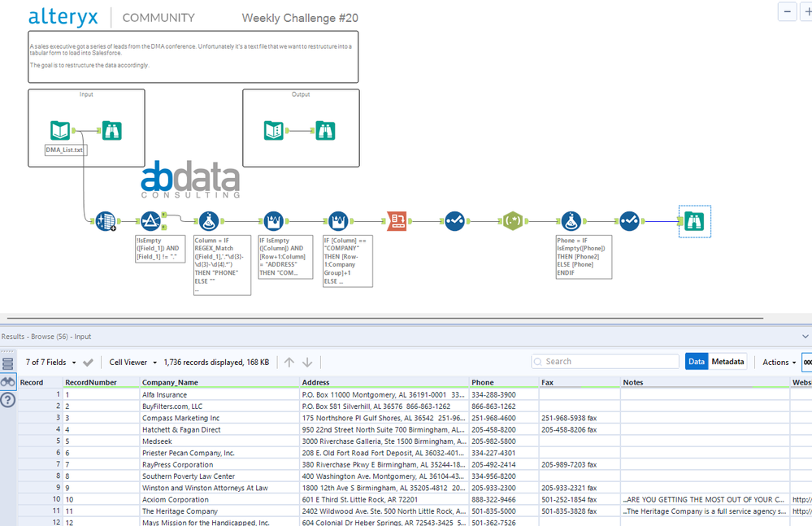Select the DMA_List.txt Input Data tool
812x526 pixels.
tap(60, 130)
